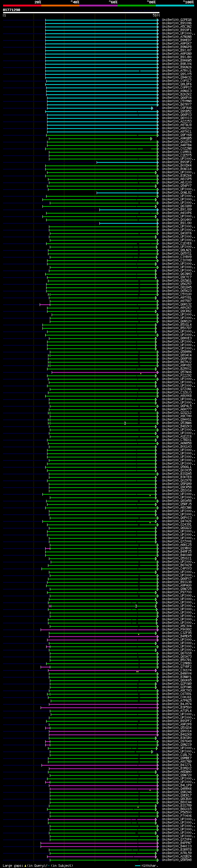The height and width of the screenshot is (868, 197).
Task: Select hit label UniRef100_Q8LDF6
Action: click(x=177, y=84)
